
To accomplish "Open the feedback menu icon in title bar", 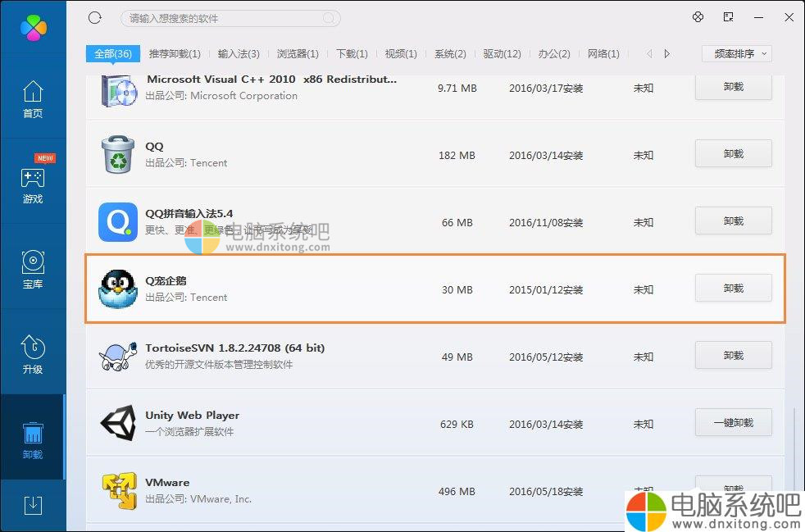I will coord(728,17).
